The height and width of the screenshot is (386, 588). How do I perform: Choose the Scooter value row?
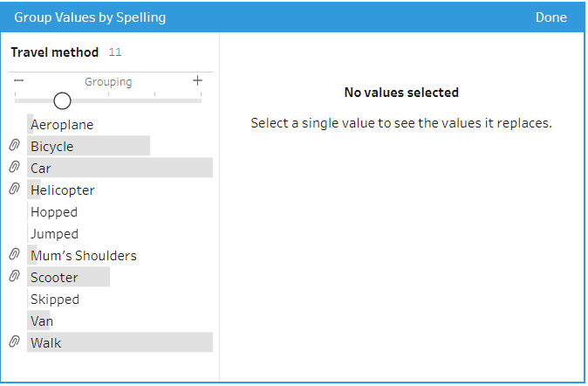(x=54, y=278)
